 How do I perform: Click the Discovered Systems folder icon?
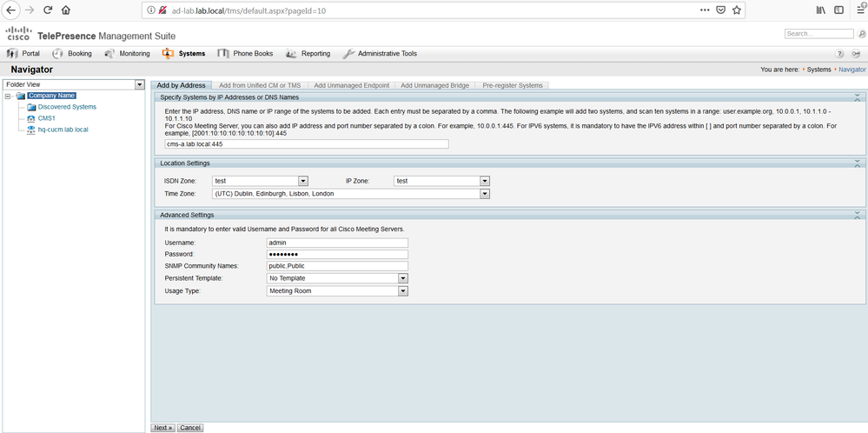click(31, 107)
